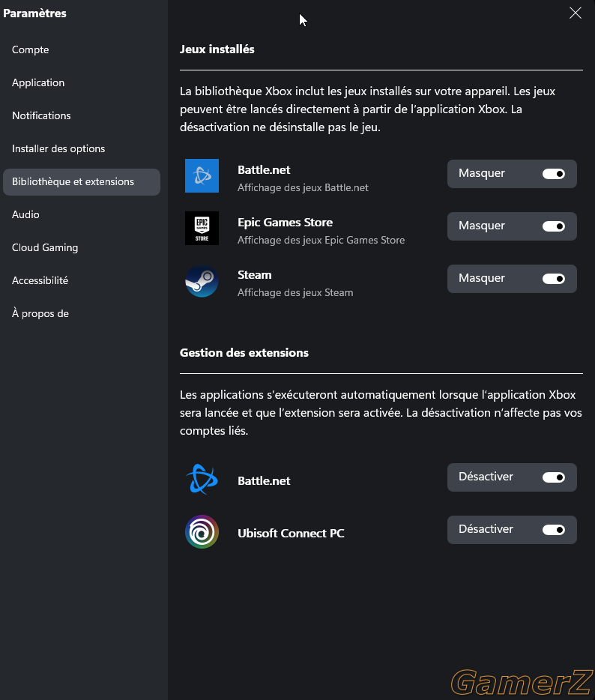Click 'Affichage des jeux Battle.net' text
Image resolution: width=595 pixels, height=700 pixels.
pyautogui.click(x=303, y=187)
